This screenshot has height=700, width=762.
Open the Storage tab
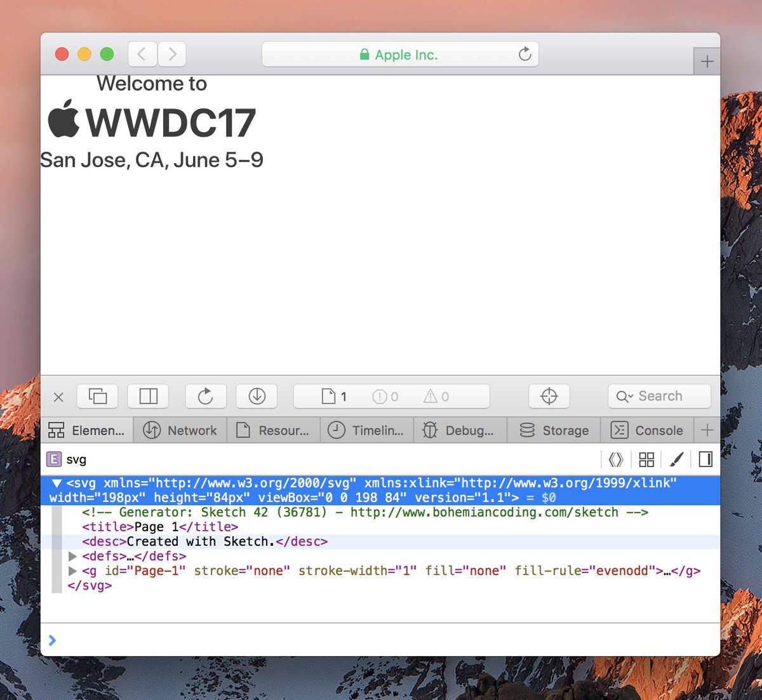pyautogui.click(x=554, y=430)
